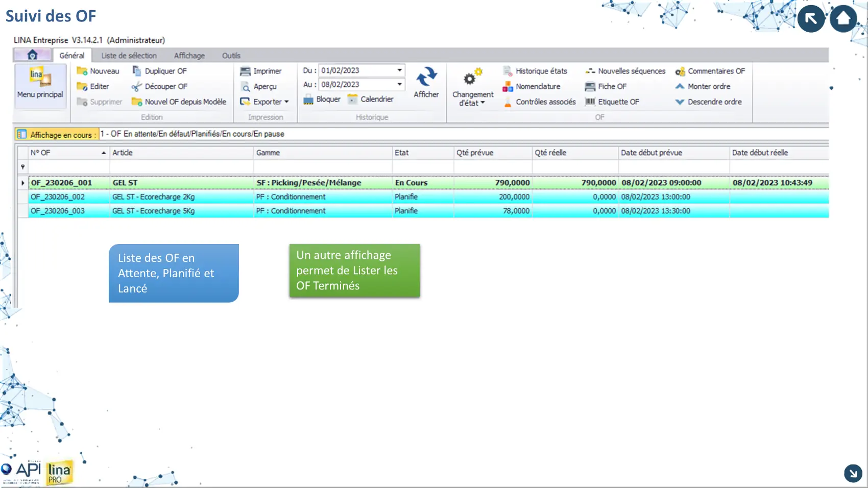
Task: Open the Outils tab
Action: [231, 56]
